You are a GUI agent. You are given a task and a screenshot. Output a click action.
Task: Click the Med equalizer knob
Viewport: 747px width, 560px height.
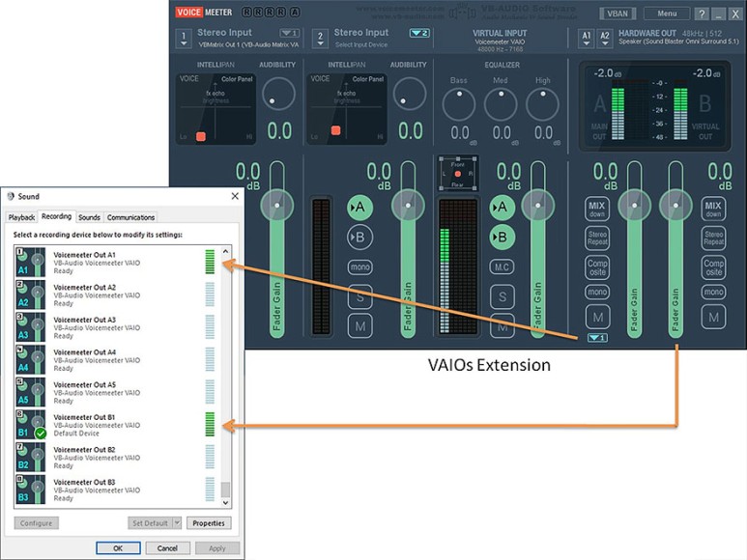coord(501,104)
